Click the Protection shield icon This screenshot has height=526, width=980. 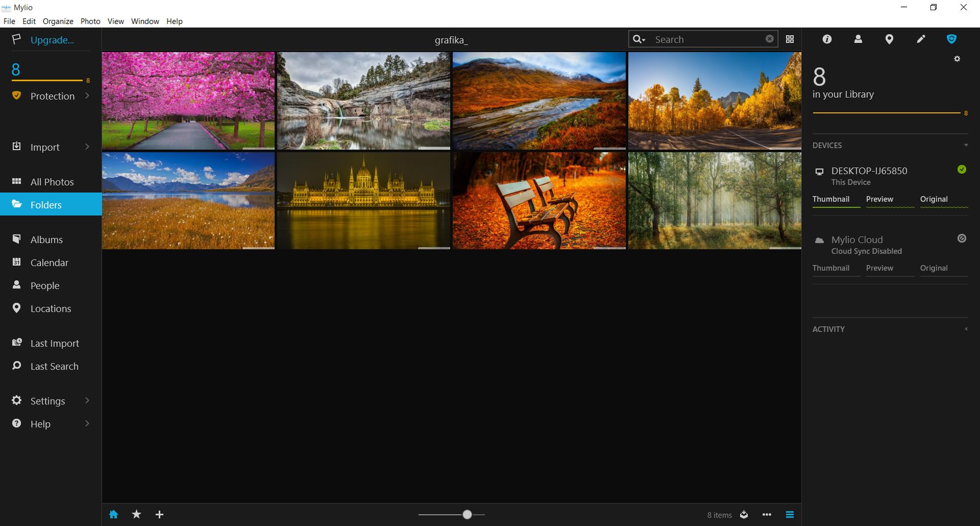pos(17,96)
